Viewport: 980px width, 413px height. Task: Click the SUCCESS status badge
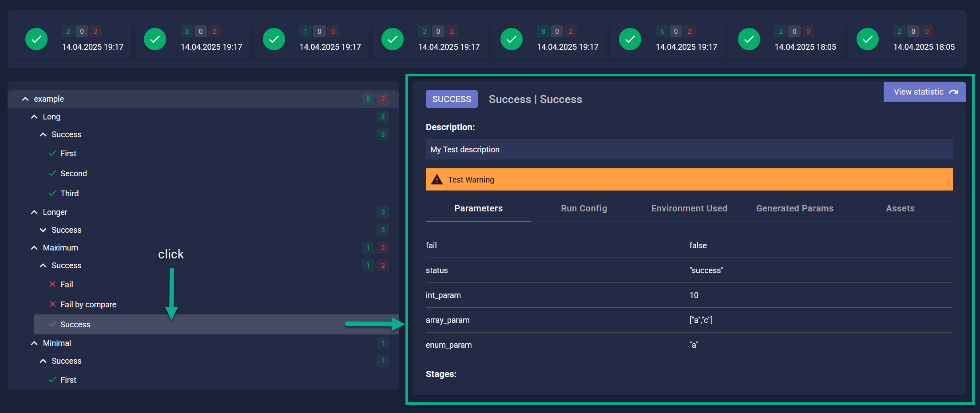(452, 99)
